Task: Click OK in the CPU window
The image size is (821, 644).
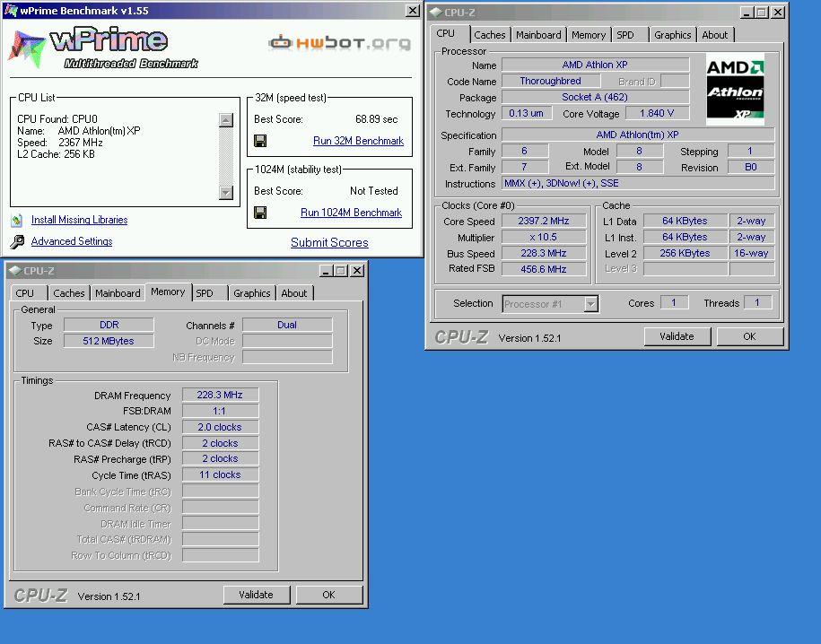Action: pos(749,336)
